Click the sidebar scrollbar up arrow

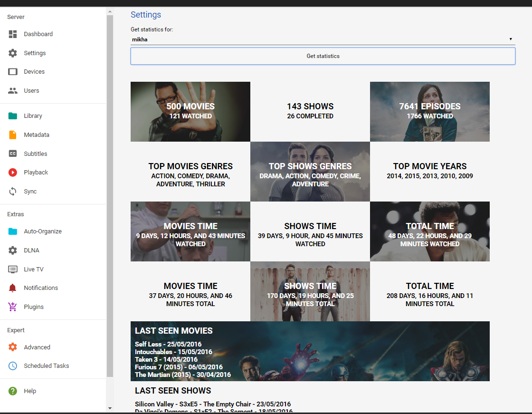coord(110,11)
